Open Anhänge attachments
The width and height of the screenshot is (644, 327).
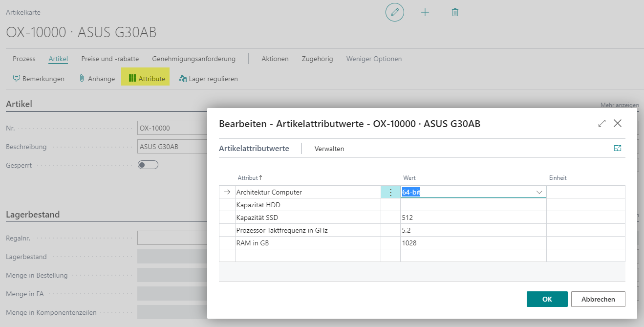[x=97, y=79]
